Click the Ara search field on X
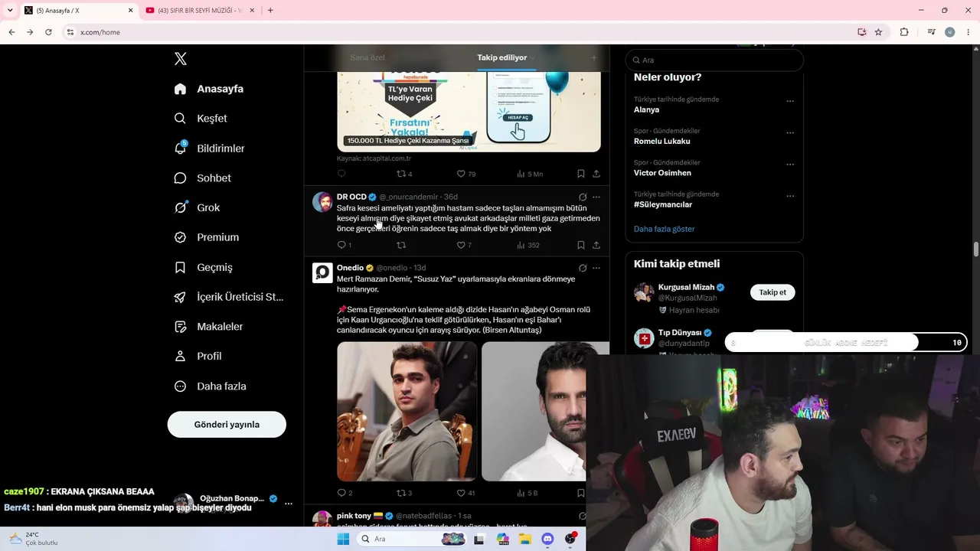 pos(714,60)
